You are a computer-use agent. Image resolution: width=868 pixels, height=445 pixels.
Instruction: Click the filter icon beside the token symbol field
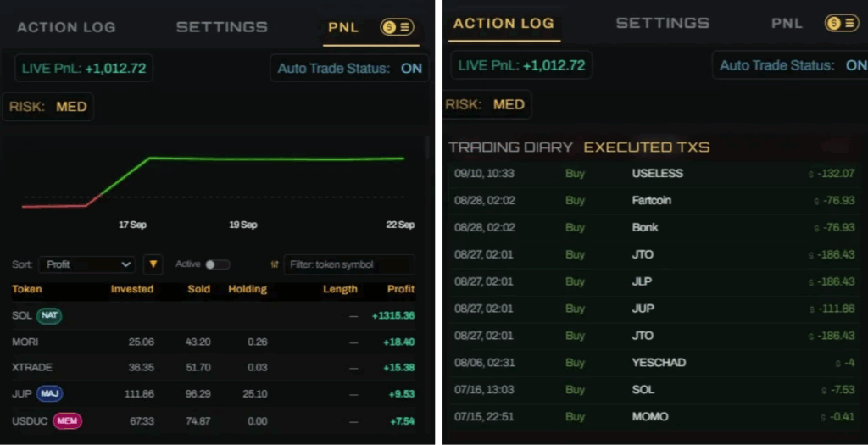[x=274, y=264]
